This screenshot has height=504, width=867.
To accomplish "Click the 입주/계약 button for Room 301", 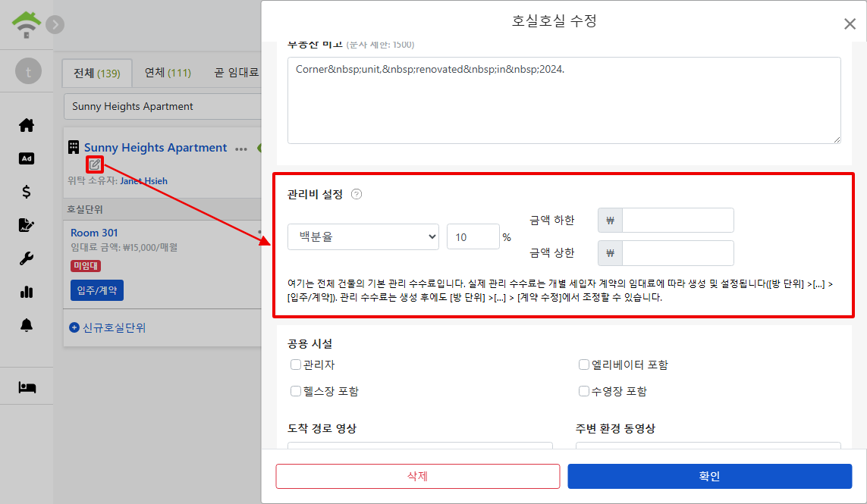I will click(97, 290).
